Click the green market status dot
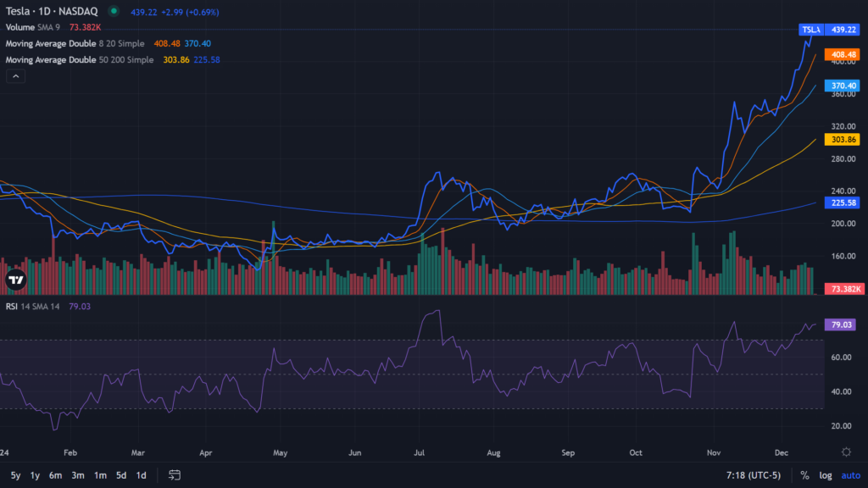868x488 pixels. [x=114, y=12]
